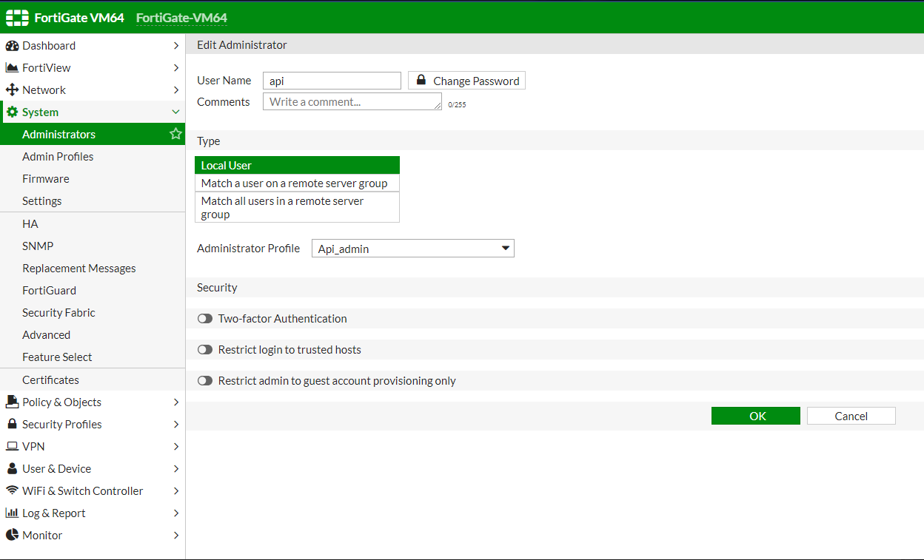This screenshot has width=924, height=560.
Task: Expand the Monitor menu chevron
Action: [x=176, y=536]
